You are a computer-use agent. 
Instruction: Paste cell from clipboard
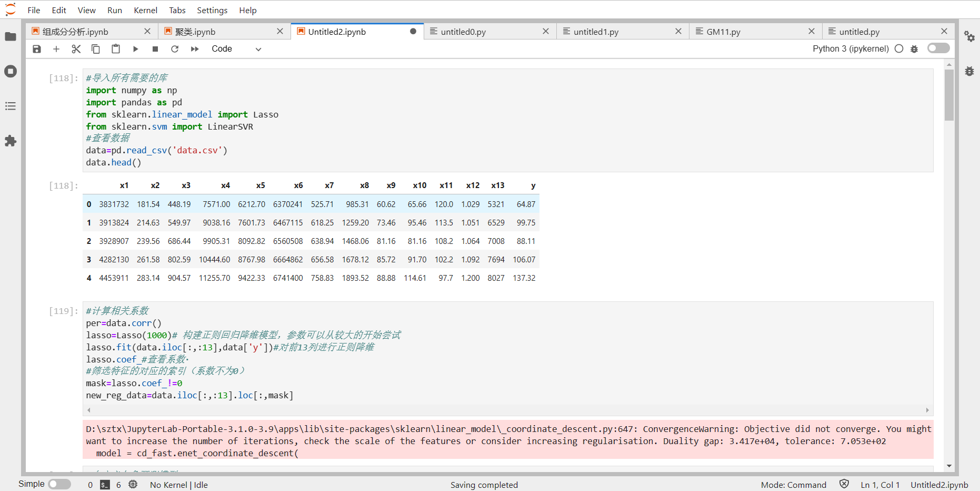pos(116,49)
